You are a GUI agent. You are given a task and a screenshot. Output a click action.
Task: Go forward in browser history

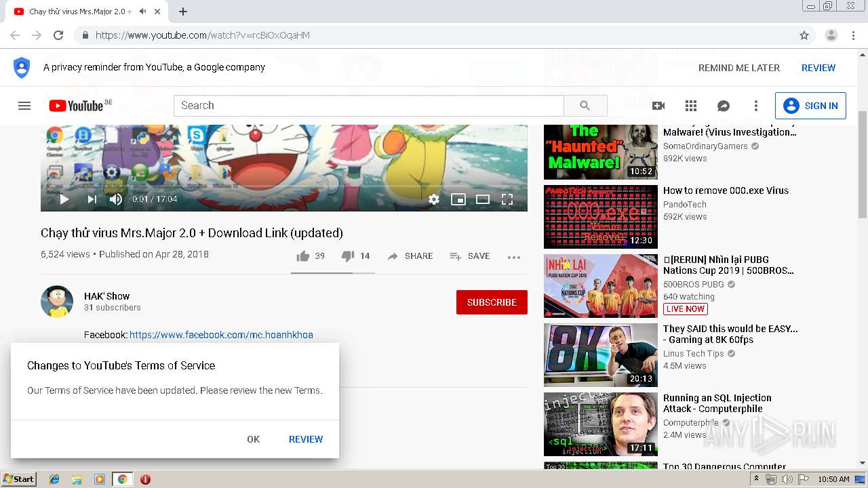tap(37, 35)
